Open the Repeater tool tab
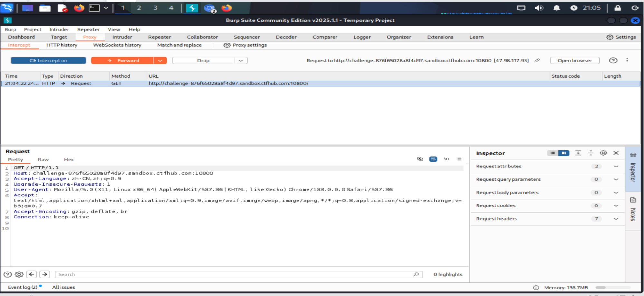The image size is (644, 296). (159, 37)
